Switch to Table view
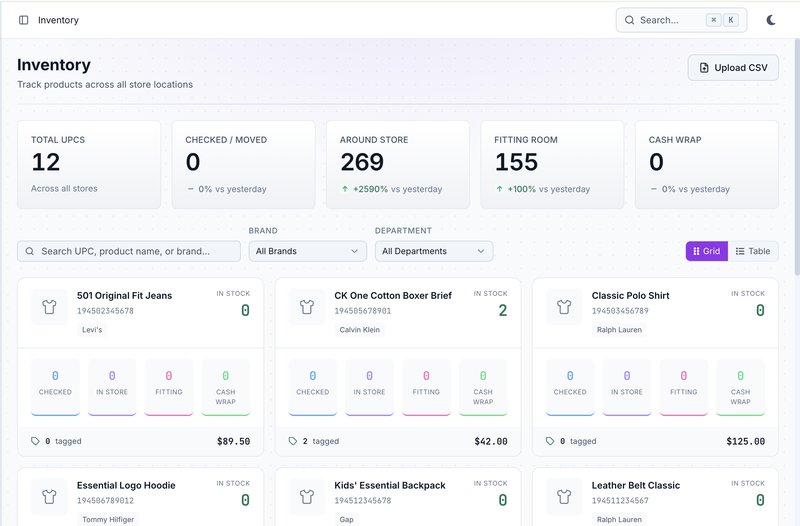Image resolution: width=800 pixels, height=526 pixels. click(753, 251)
